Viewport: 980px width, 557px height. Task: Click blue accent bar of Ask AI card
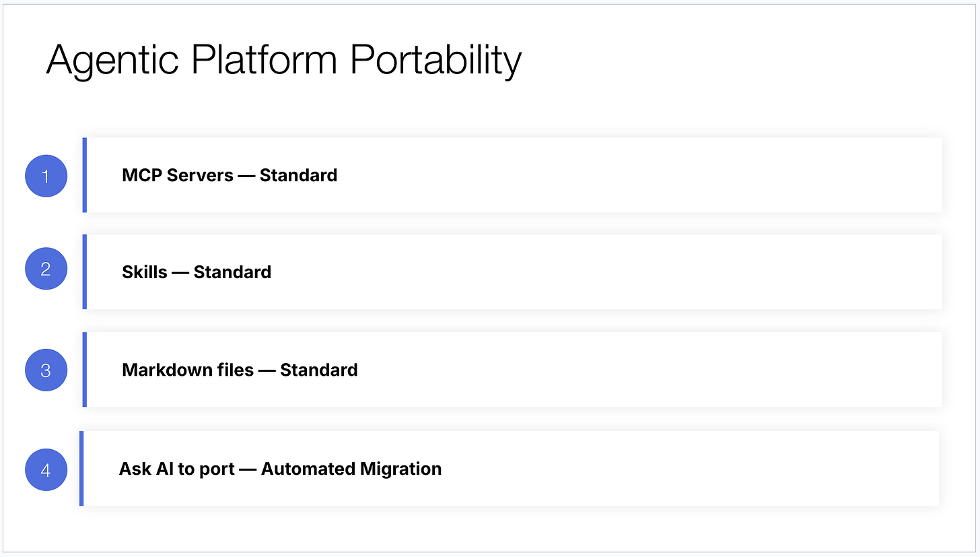click(x=81, y=469)
